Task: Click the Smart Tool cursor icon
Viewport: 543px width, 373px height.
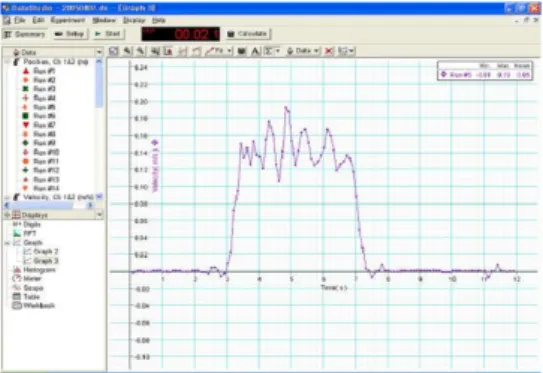Action: click(x=168, y=51)
